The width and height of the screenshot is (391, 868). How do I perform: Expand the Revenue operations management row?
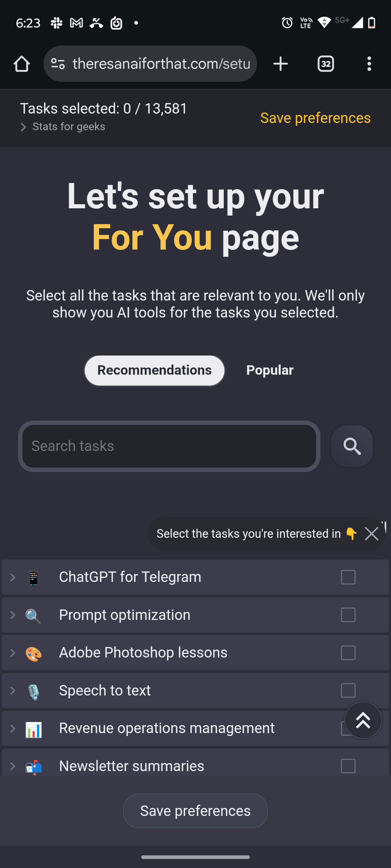(x=13, y=728)
